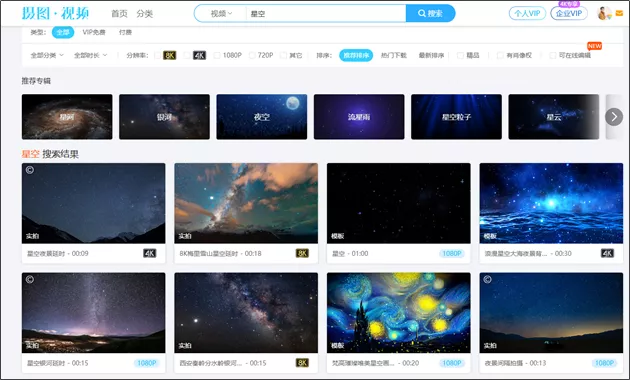Viewport: 630px width, 380px height.
Task: Click into the search box containing 星空
Action: (325, 14)
